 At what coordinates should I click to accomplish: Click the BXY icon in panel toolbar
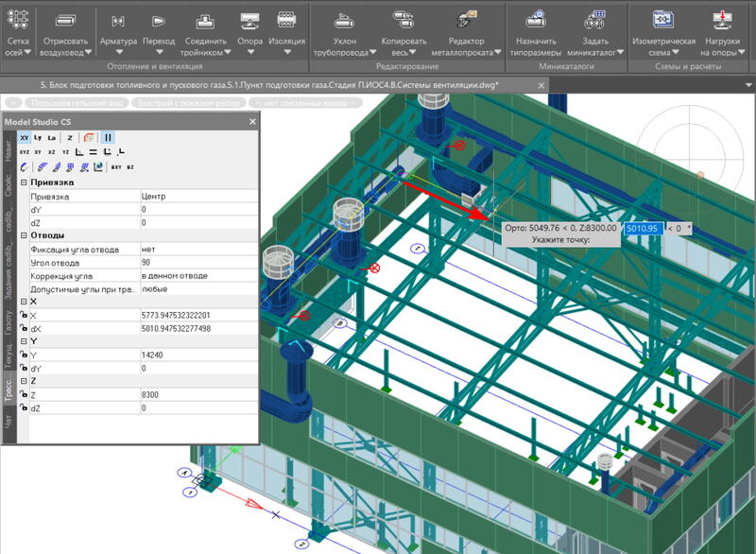pos(116,167)
